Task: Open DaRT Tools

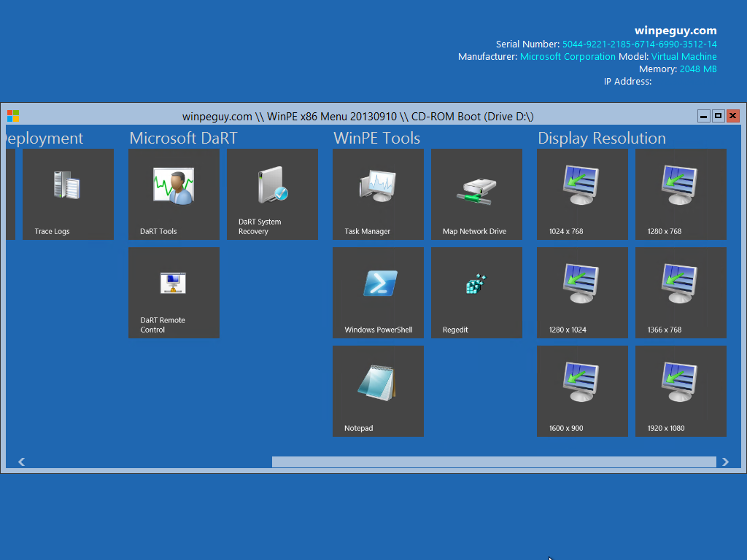Action: point(174,194)
